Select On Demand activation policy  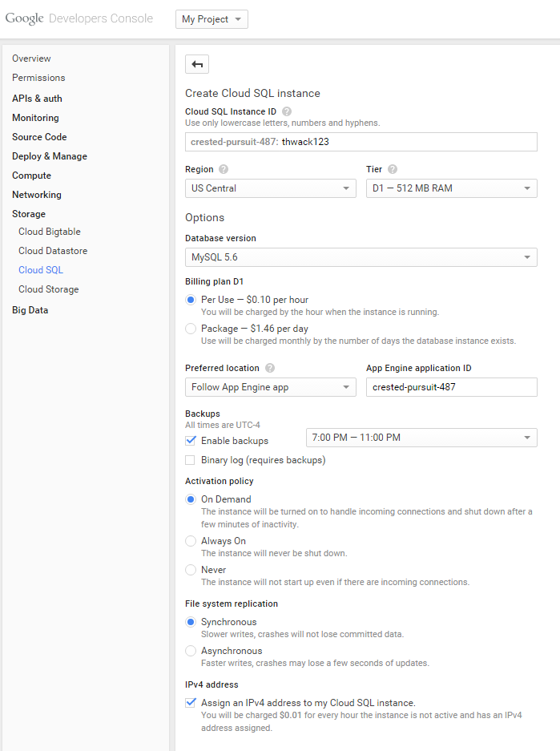pos(191,499)
